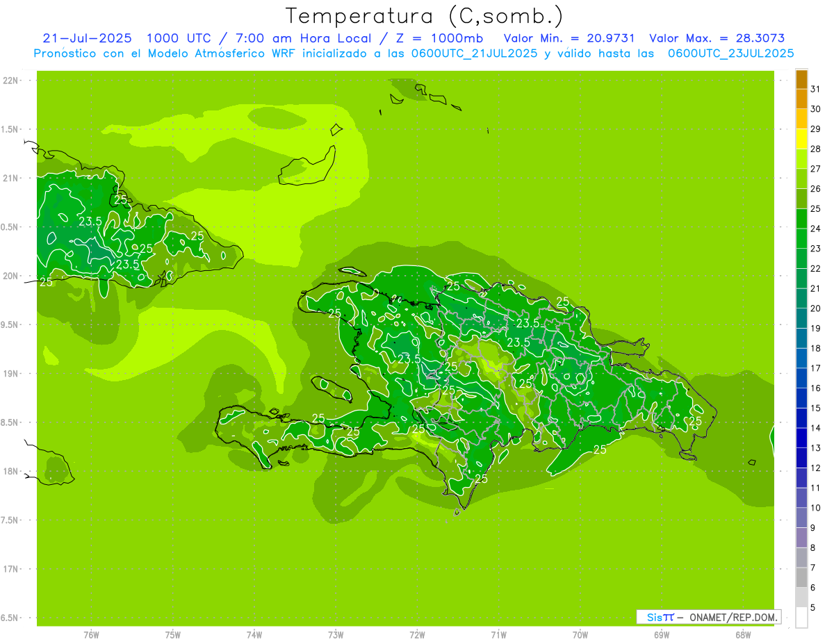Image resolution: width=834 pixels, height=644 pixels.
Task: Click the "17N" latitude axis label
Action: tap(11, 569)
